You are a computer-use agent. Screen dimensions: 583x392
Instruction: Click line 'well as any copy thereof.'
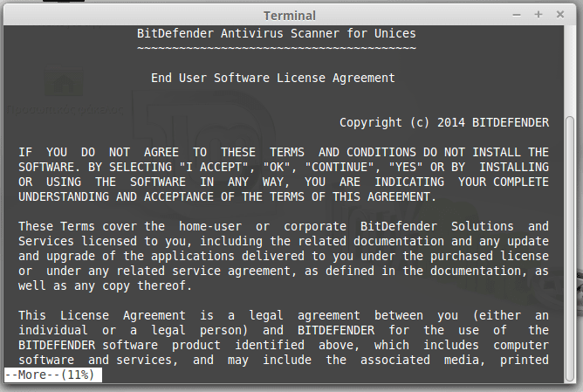[106, 286]
